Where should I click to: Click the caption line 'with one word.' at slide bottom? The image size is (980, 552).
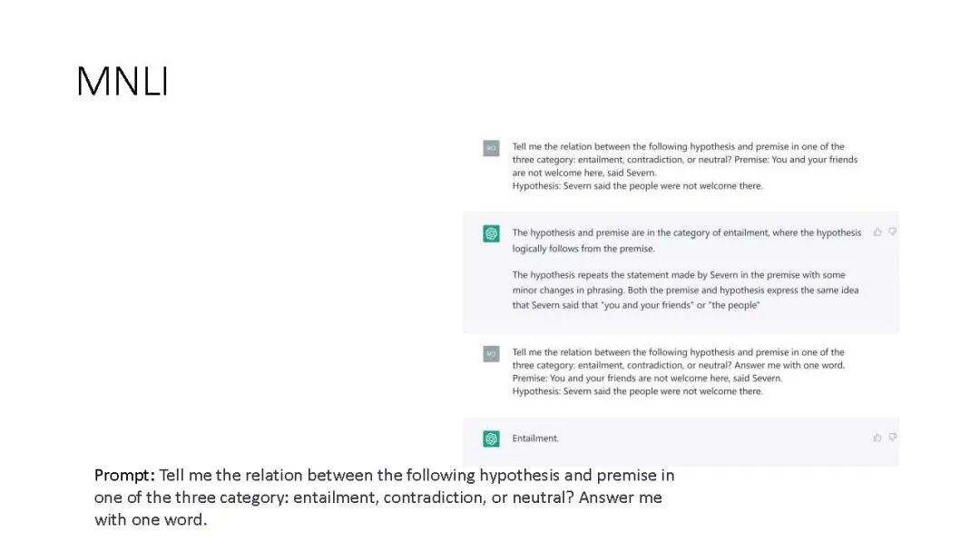tap(151, 520)
